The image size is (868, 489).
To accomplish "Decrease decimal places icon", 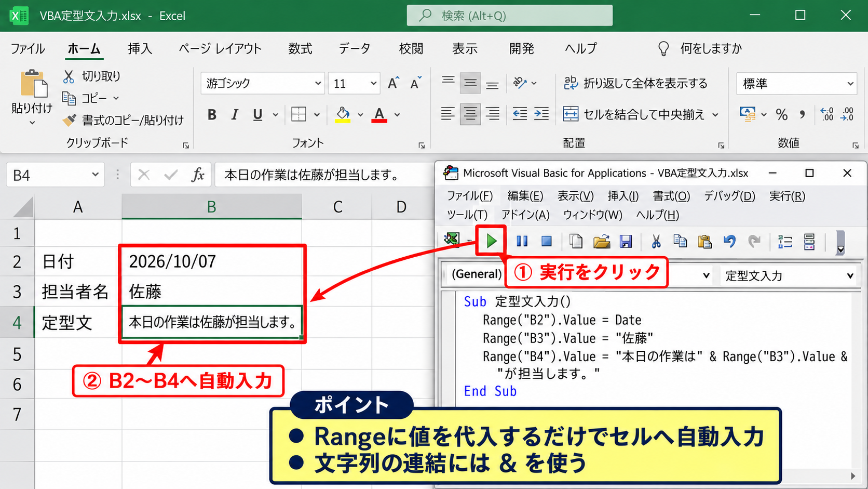I will point(847,114).
